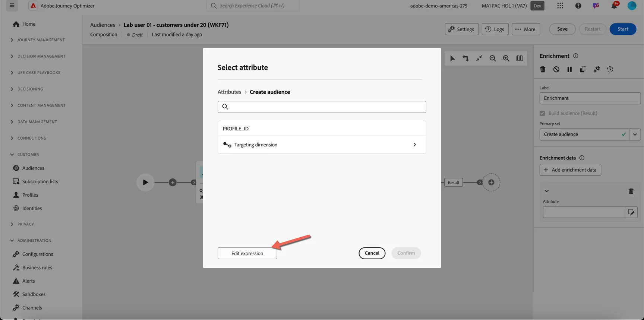Screen dimensions: 644x320
Task: Save the composition
Action: 562,29
